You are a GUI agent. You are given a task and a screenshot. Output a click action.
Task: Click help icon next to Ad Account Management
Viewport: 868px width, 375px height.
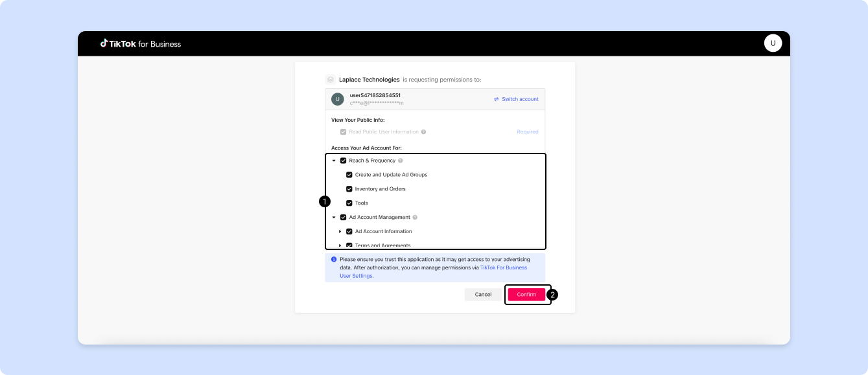415,218
